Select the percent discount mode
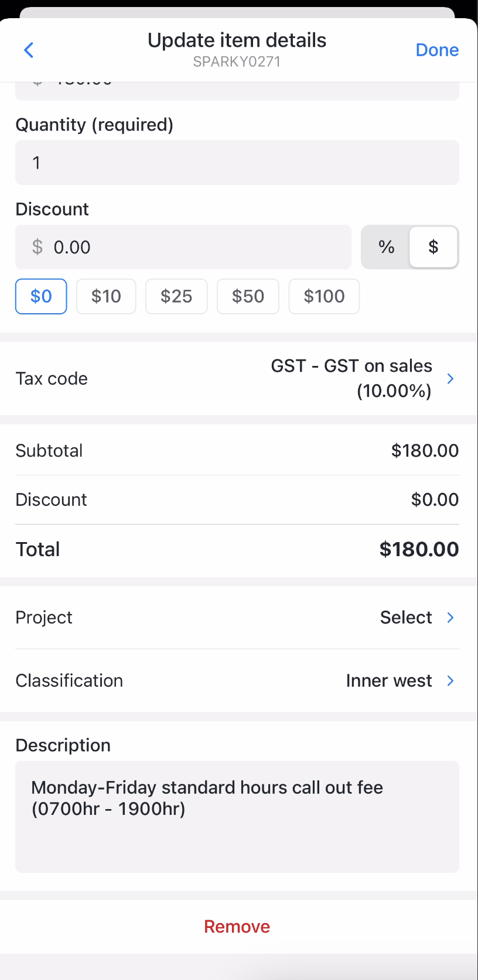This screenshot has width=478, height=980. pos(386,247)
